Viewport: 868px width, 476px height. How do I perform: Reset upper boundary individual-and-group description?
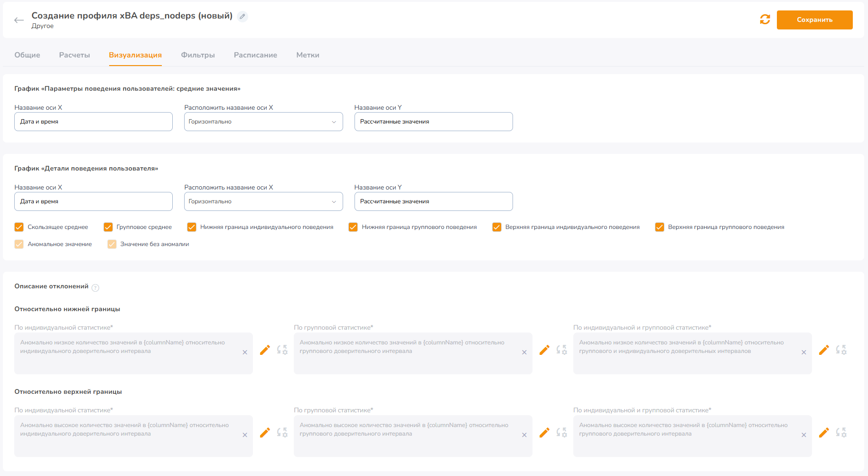(841, 433)
